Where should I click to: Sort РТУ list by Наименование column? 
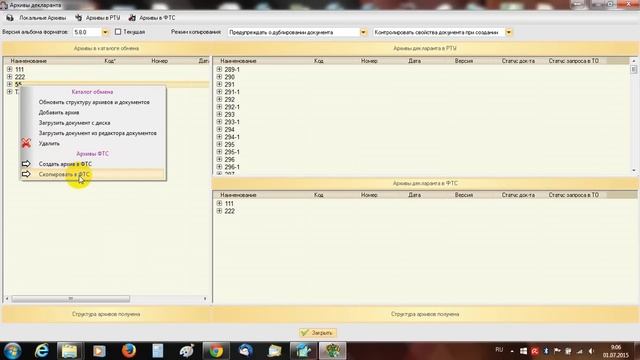[238, 61]
